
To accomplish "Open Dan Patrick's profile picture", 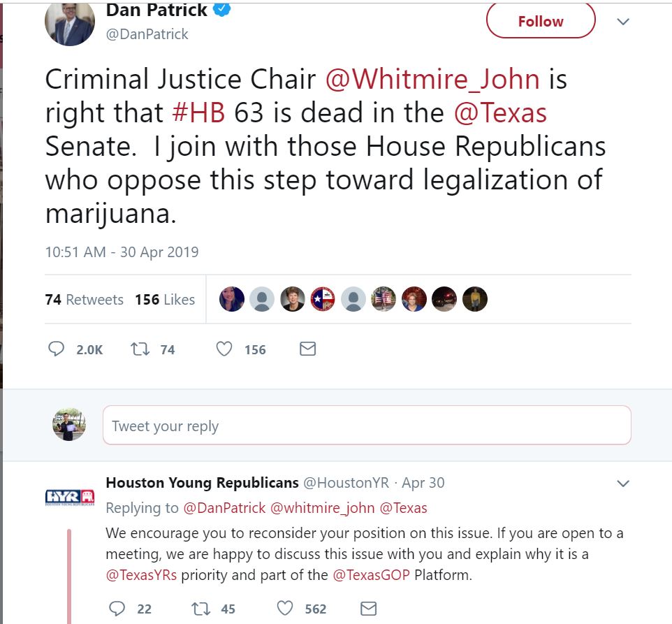I will tap(69, 22).
